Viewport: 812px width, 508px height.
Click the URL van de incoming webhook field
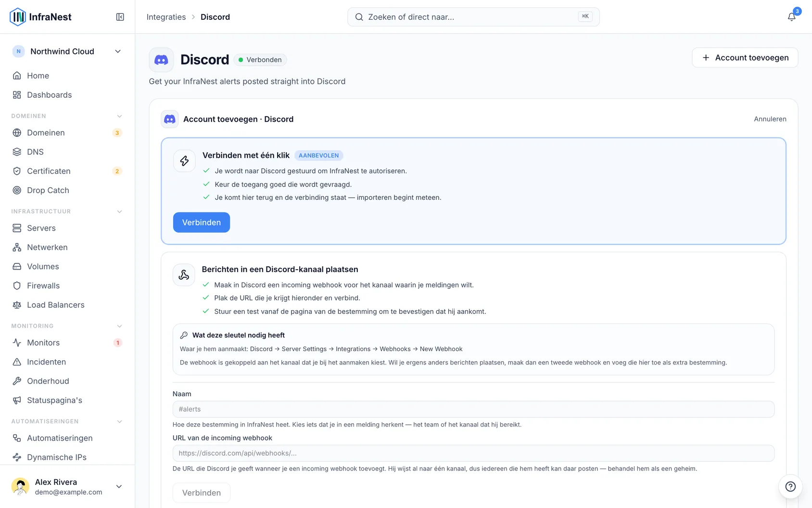click(473, 453)
